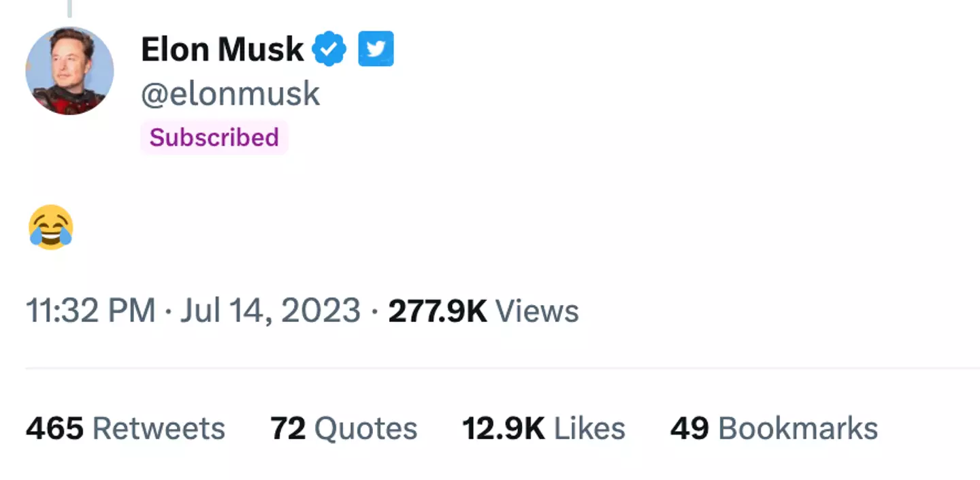The image size is (980, 480).
Task: Click the laughing-crying emoji in the tweet
Action: click(50, 227)
